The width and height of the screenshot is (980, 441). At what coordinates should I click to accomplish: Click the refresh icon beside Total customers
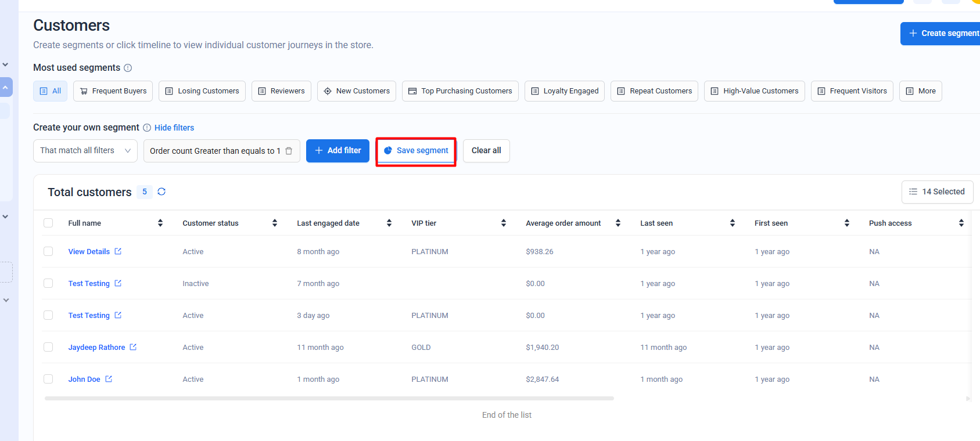point(161,191)
